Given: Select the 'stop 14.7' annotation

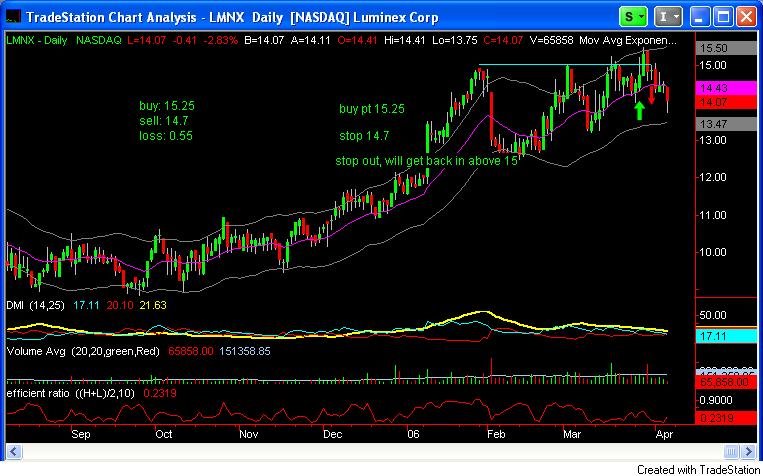Looking at the screenshot, I should click(x=364, y=136).
